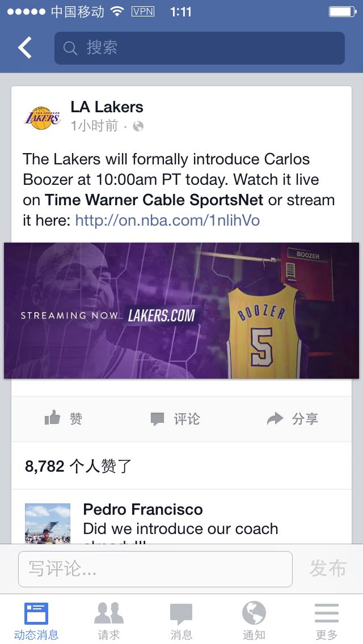Viewport: 363px width, 644px height.
Task: Open Time Warner Cable SportsNet page link
Action: point(154,200)
